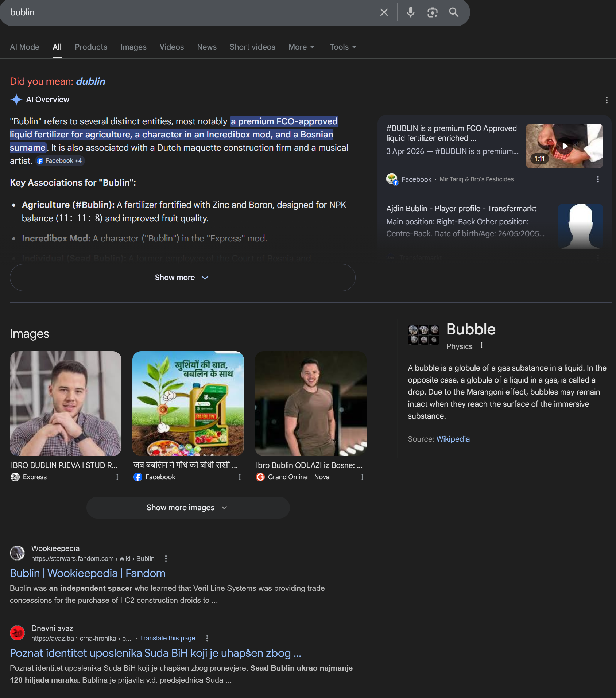Open the Ajdin Bublin player profile thumbnail

pyautogui.click(x=580, y=226)
